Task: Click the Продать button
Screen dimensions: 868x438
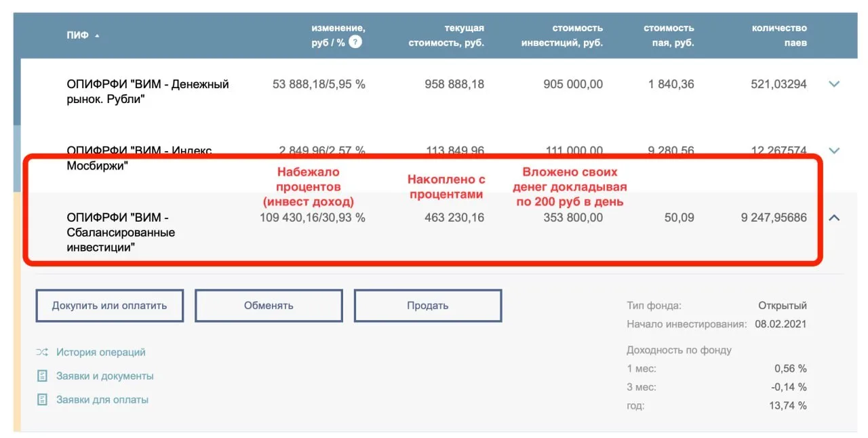Action: [x=428, y=305]
